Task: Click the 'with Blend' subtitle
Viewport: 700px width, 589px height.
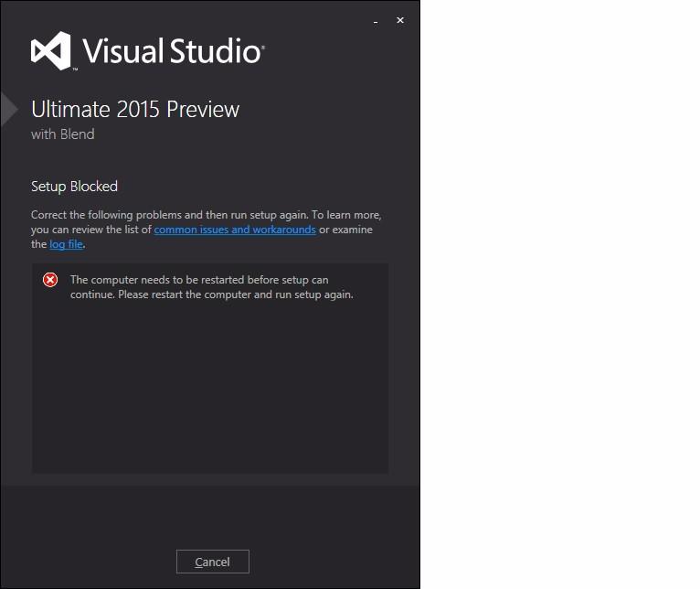Action: [63, 134]
